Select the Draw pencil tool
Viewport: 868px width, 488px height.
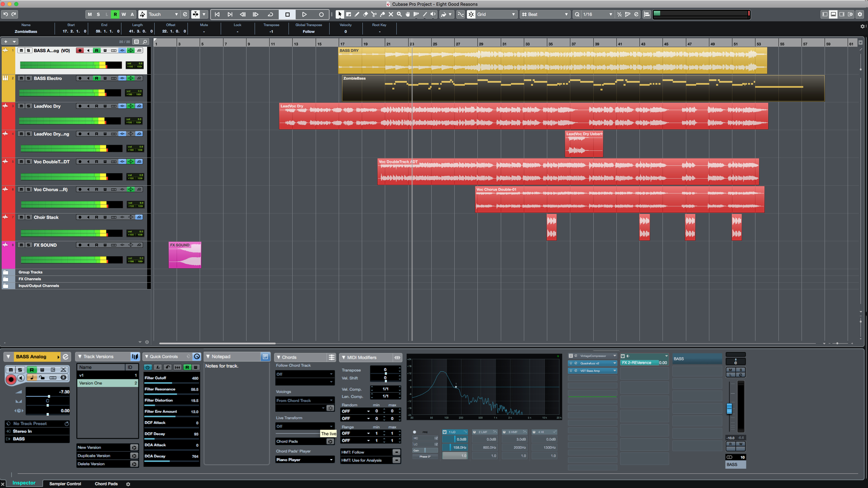(357, 14)
